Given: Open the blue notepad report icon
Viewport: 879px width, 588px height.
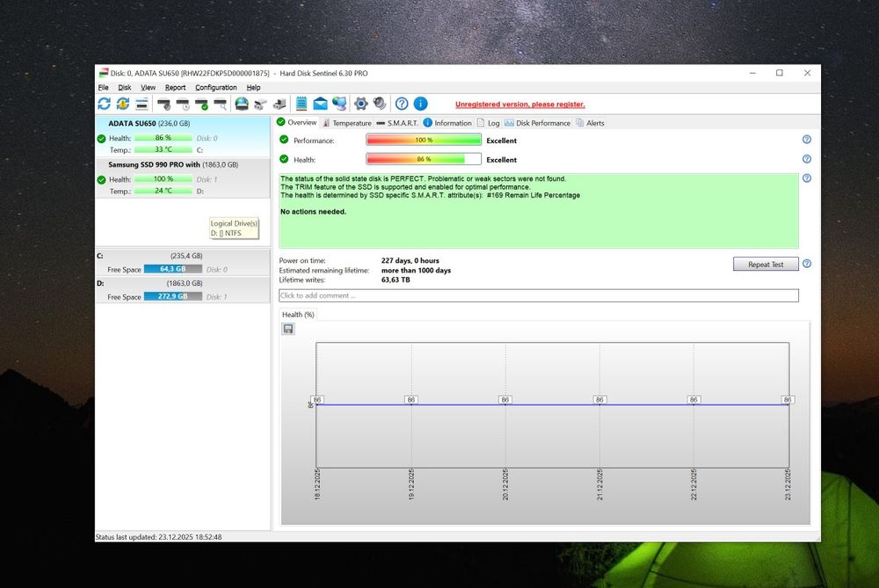Looking at the screenshot, I should tap(301, 104).
